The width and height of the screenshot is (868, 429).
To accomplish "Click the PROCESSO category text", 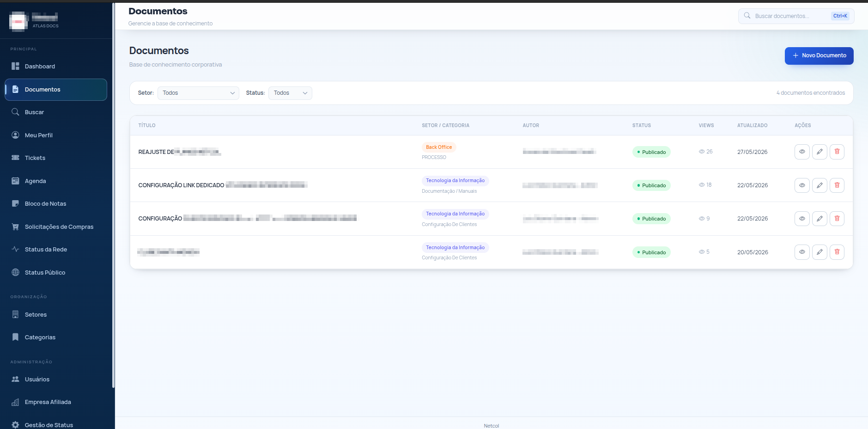I will pyautogui.click(x=434, y=158).
